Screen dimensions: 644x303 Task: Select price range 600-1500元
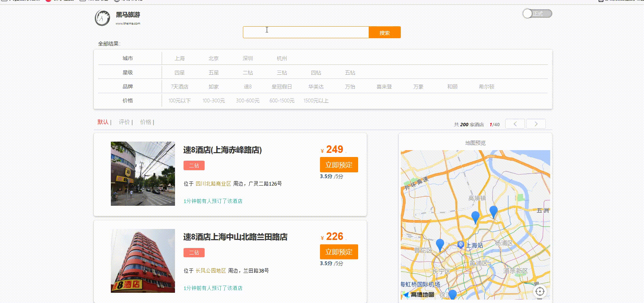pos(282,101)
